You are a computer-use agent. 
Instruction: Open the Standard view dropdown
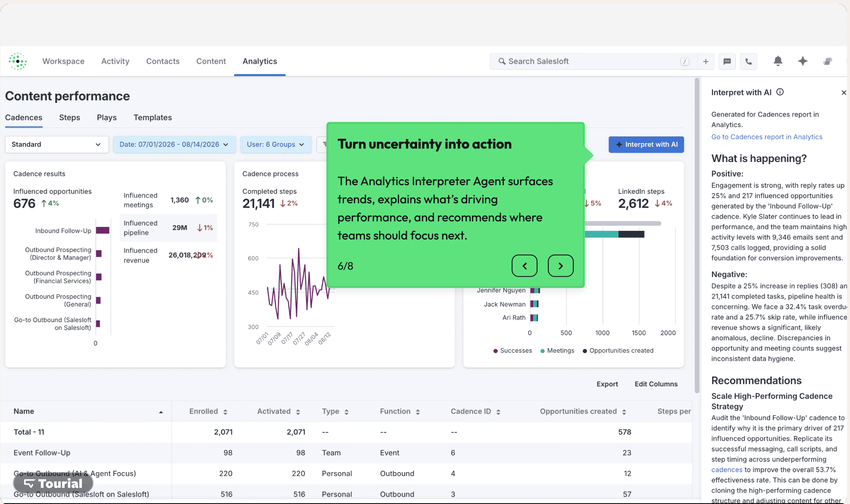(57, 144)
